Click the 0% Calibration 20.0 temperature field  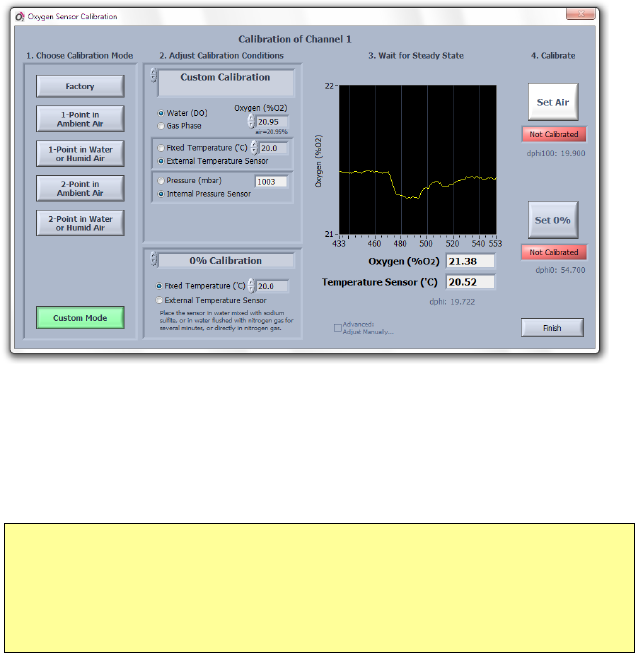click(x=271, y=286)
